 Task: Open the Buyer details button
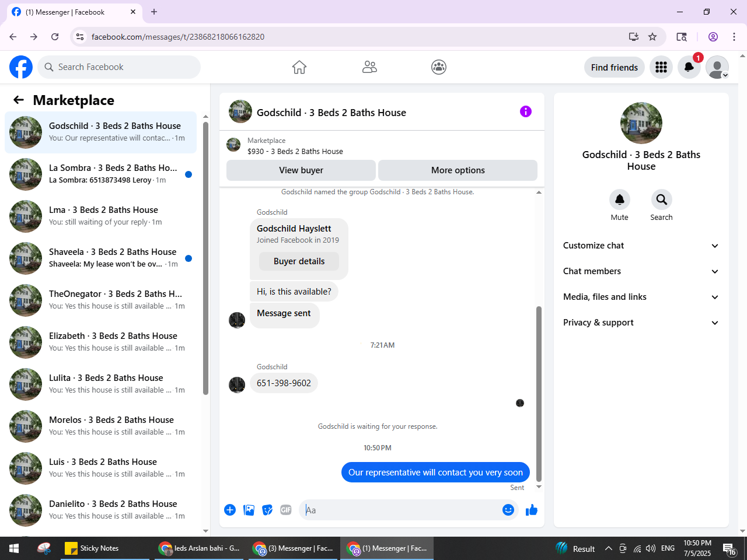click(299, 261)
